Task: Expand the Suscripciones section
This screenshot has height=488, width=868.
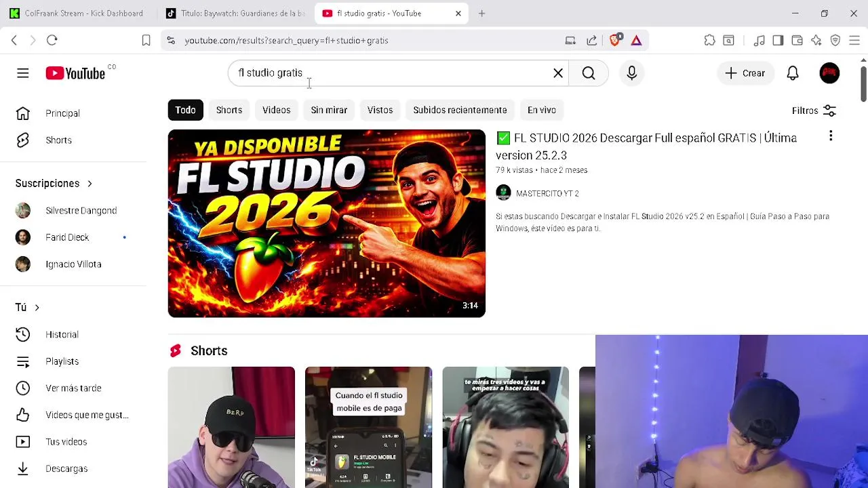Action: click(x=54, y=184)
